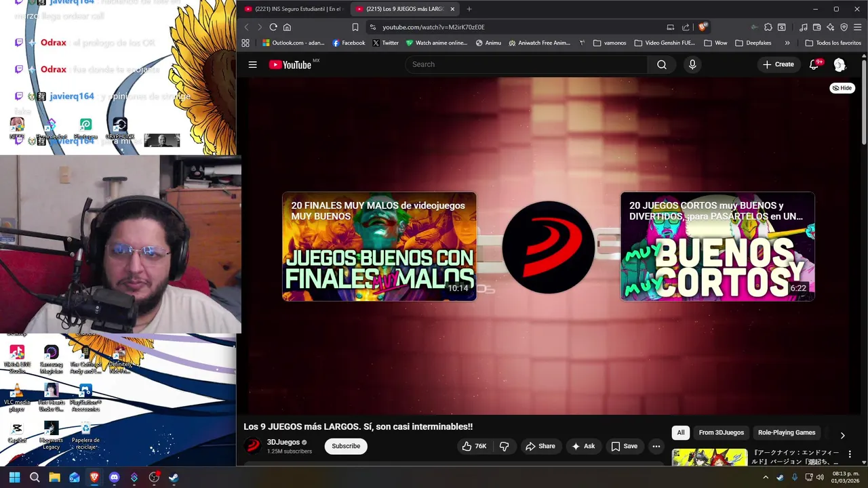Open the Outlook taskbar icon
The width and height of the screenshot is (868, 488).
pos(75,477)
